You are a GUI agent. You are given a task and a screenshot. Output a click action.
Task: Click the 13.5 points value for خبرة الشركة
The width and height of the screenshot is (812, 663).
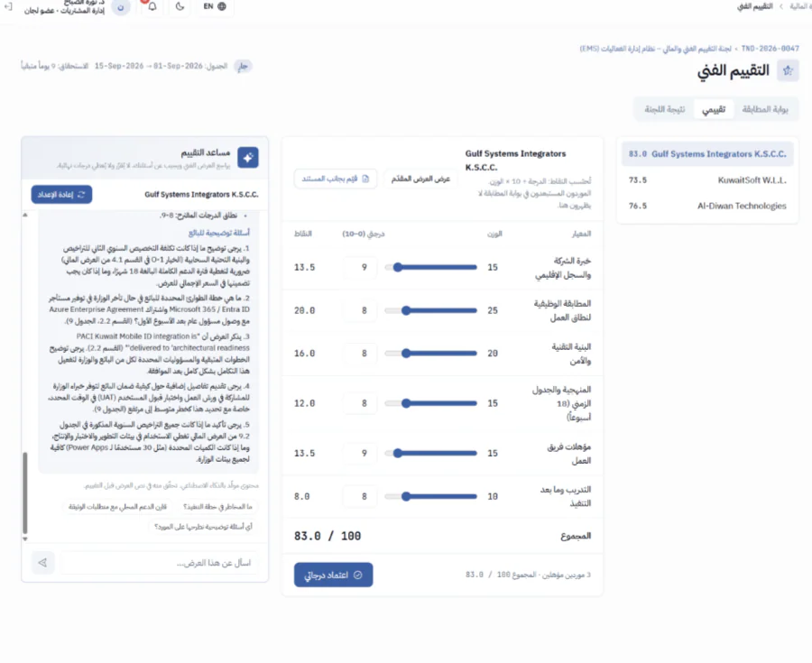point(305,267)
